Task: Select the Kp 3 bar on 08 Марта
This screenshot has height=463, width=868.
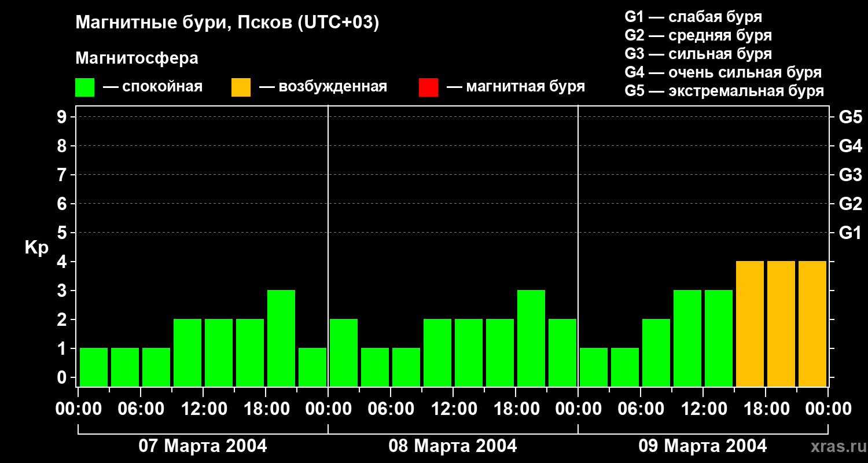Action: [531, 338]
